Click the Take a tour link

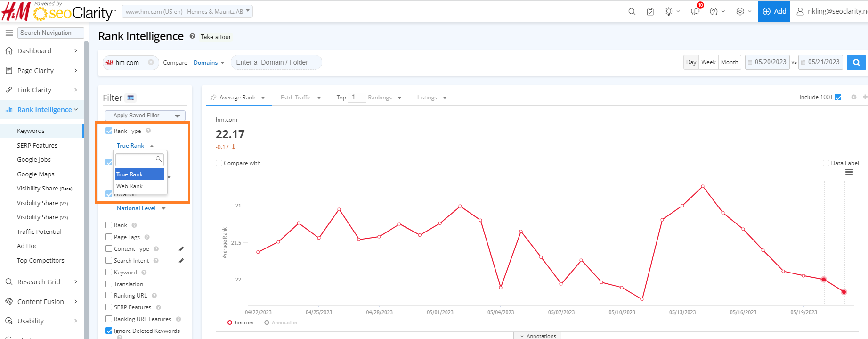click(216, 37)
